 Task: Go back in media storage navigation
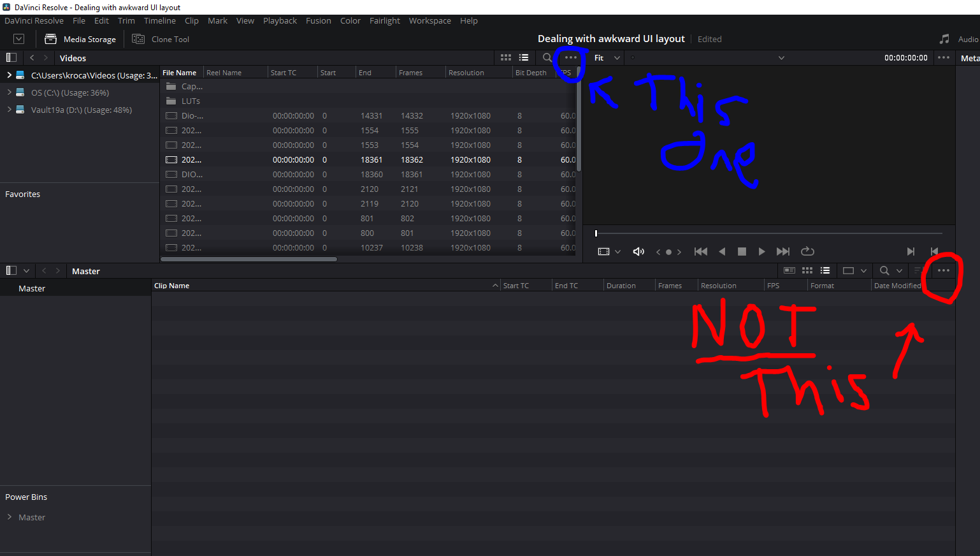point(32,57)
